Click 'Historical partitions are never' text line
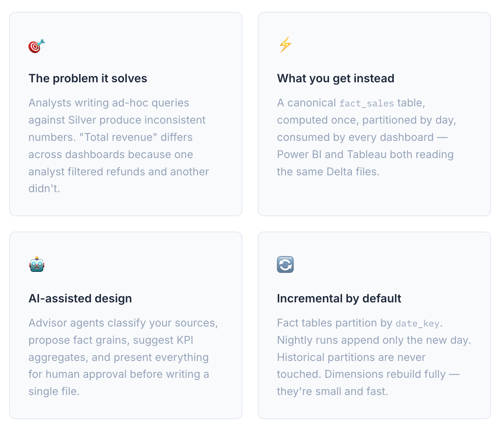504x431 pixels. pos(351,357)
